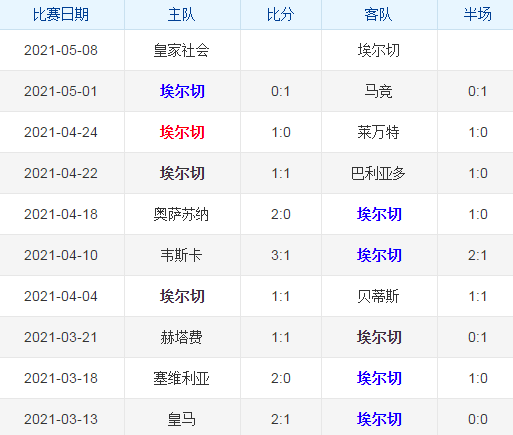
Task: Click home team 奥萨苏纳
Action: (x=181, y=214)
